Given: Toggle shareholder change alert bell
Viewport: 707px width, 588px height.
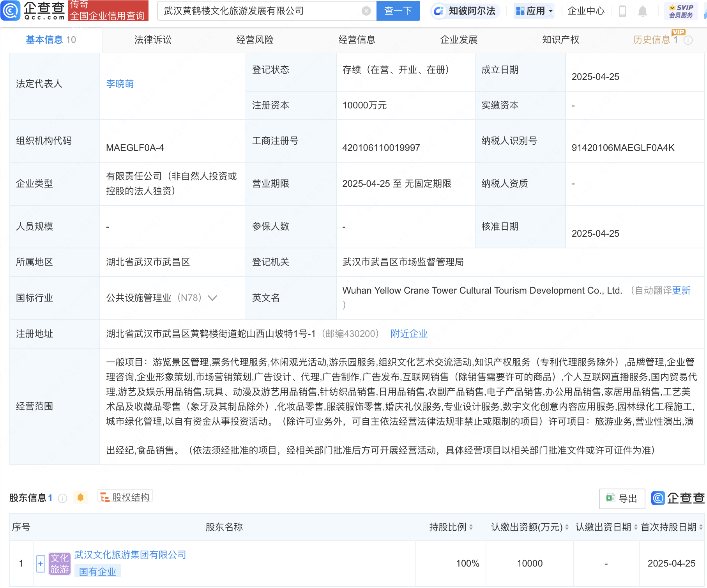Looking at the screenshot, I should pyautogui.click(x=81, y=498).
